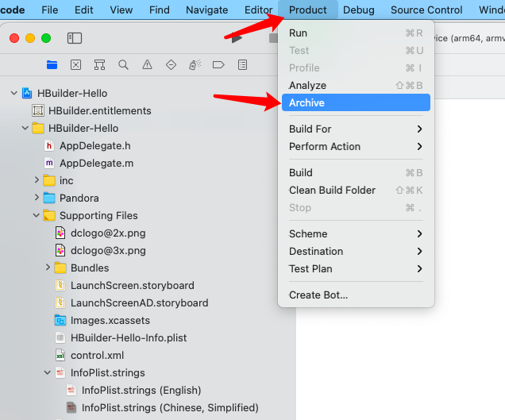Open the Build For submenu

pos(356,129)
